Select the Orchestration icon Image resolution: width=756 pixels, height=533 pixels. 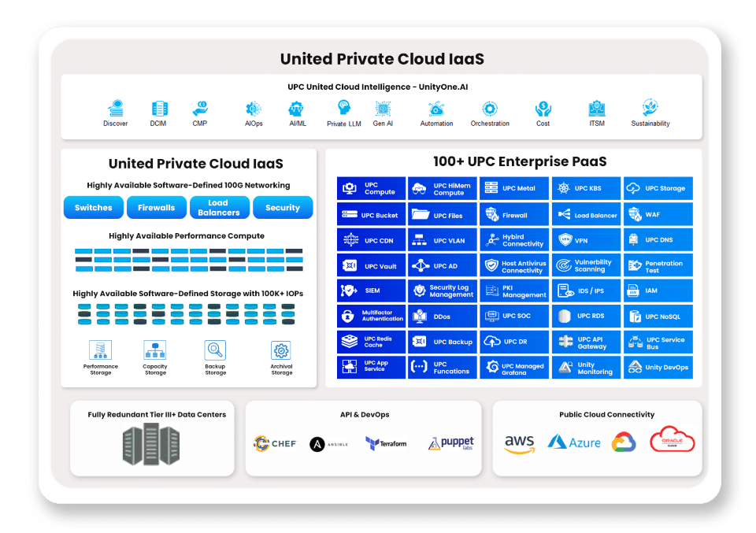coord(490,109)
